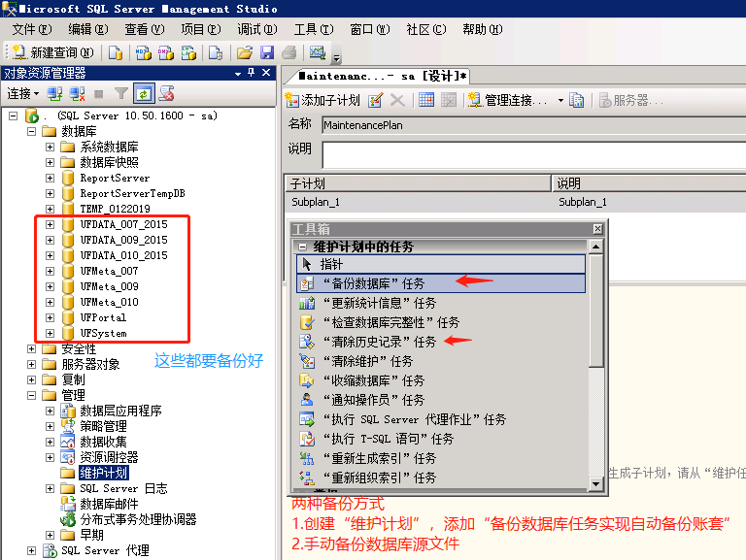Select the Execute SQL Server Agent Job task

tap(441, 420)
